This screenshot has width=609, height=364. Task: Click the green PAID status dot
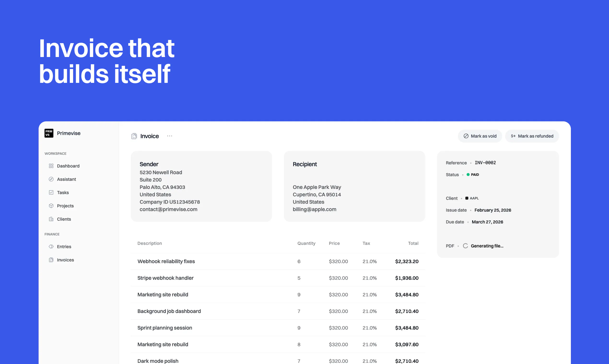pyautogui.click(x=468, y=175)
